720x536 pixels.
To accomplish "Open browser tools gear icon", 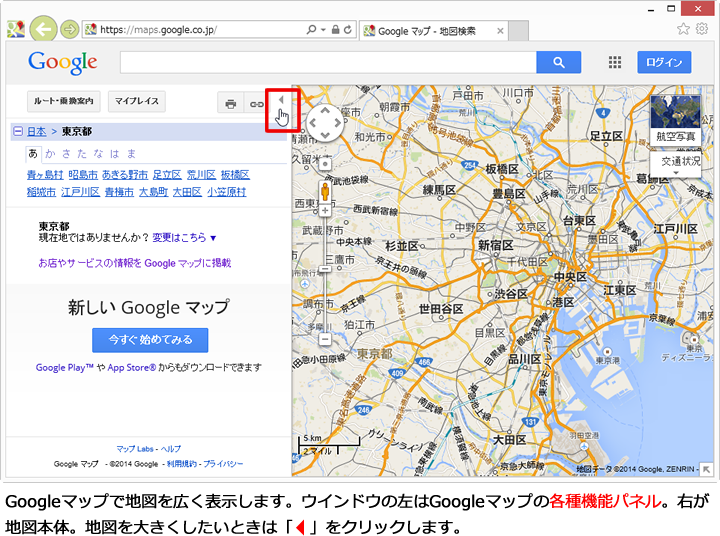I will point(702,29).
